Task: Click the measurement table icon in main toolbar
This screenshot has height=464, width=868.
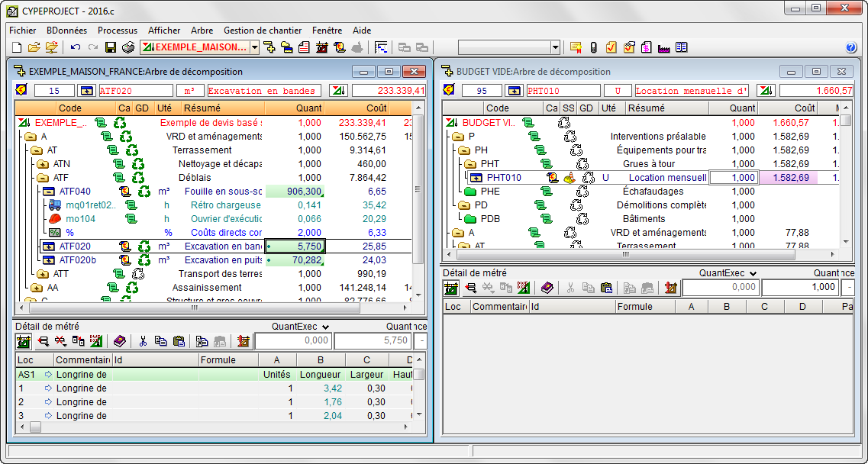Action: [321, 47]
